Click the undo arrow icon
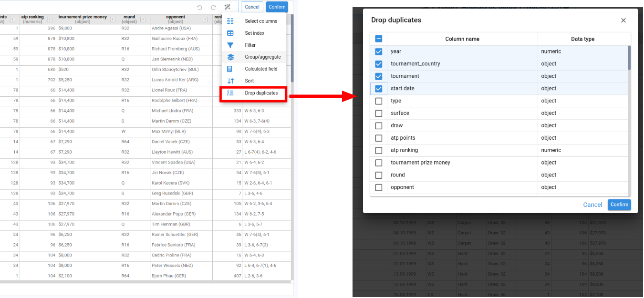 click(199, 7)
